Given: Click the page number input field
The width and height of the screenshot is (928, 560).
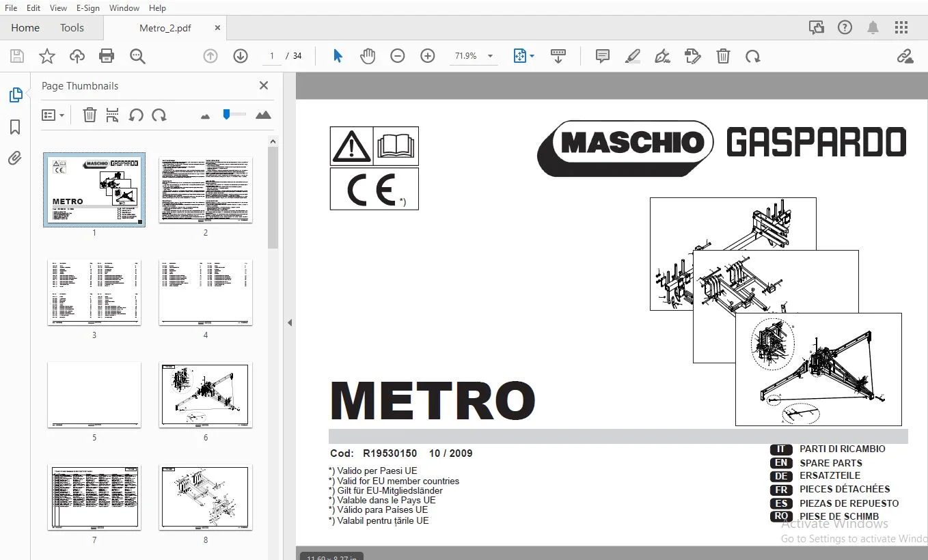Looking at the screenshot, I should (272, 56).
